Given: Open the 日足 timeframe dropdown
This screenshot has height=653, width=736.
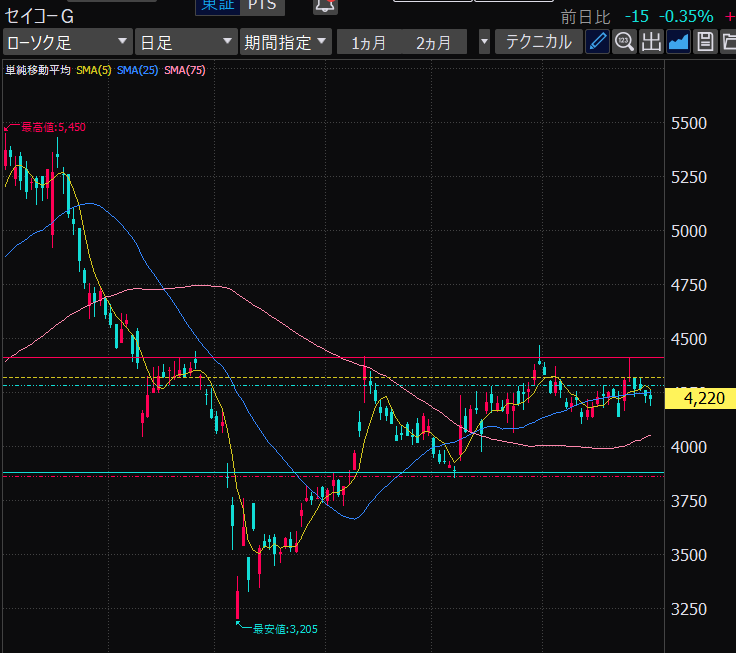Looking at the screenshot, I should pyautogui.click(x=186, y=42).
